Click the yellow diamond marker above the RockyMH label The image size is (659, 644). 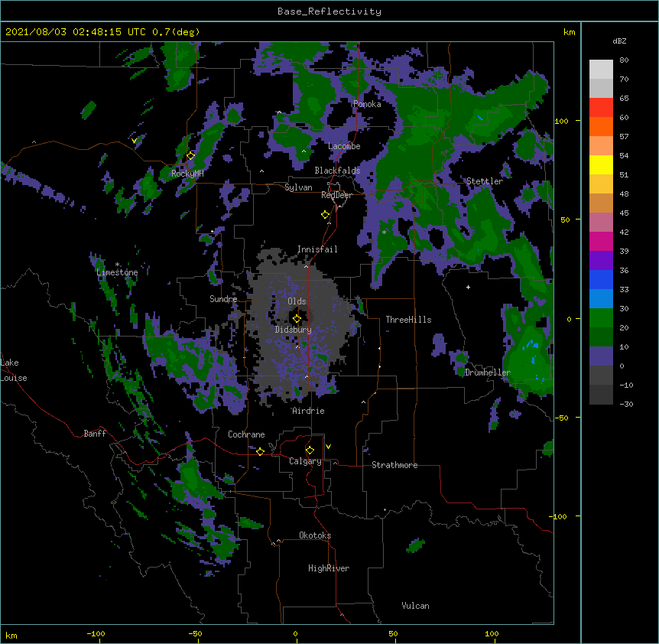click(190, 155)
